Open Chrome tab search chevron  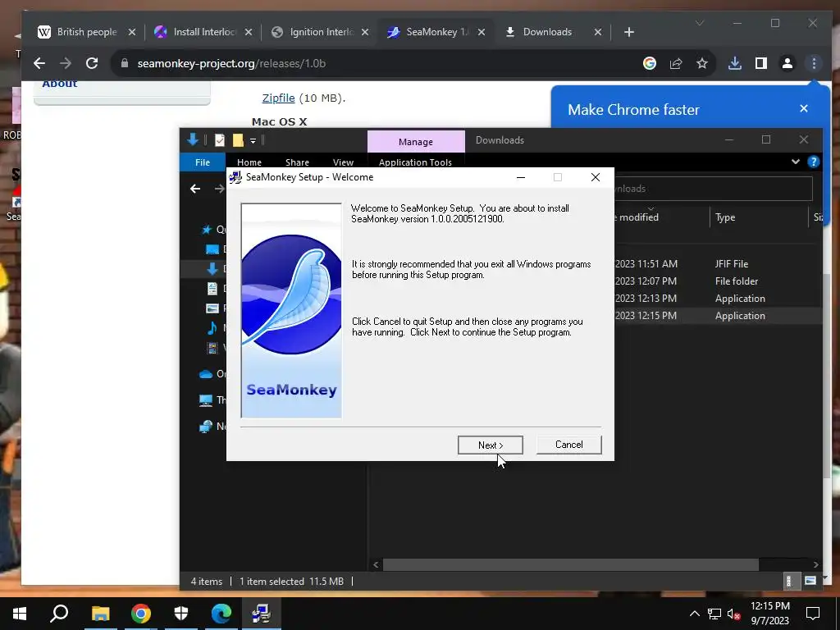coord(699,23)
